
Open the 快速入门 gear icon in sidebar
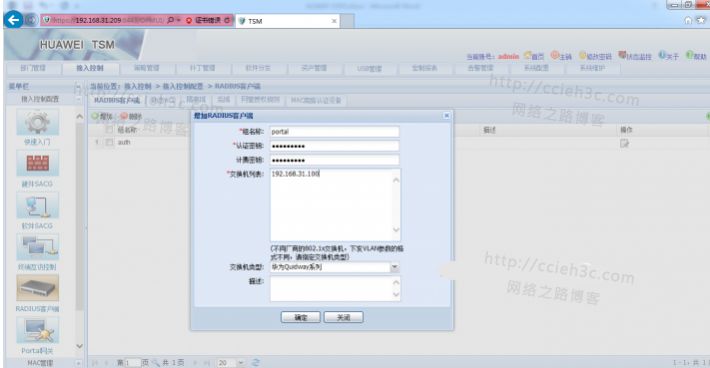[x=38, y=122]
